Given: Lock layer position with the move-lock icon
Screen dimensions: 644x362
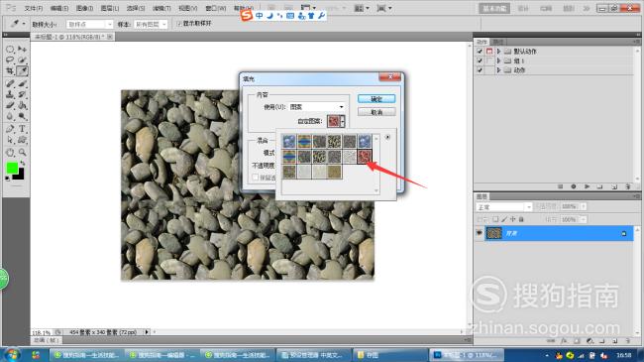Looking at the screenshot, I should [512, 219].
